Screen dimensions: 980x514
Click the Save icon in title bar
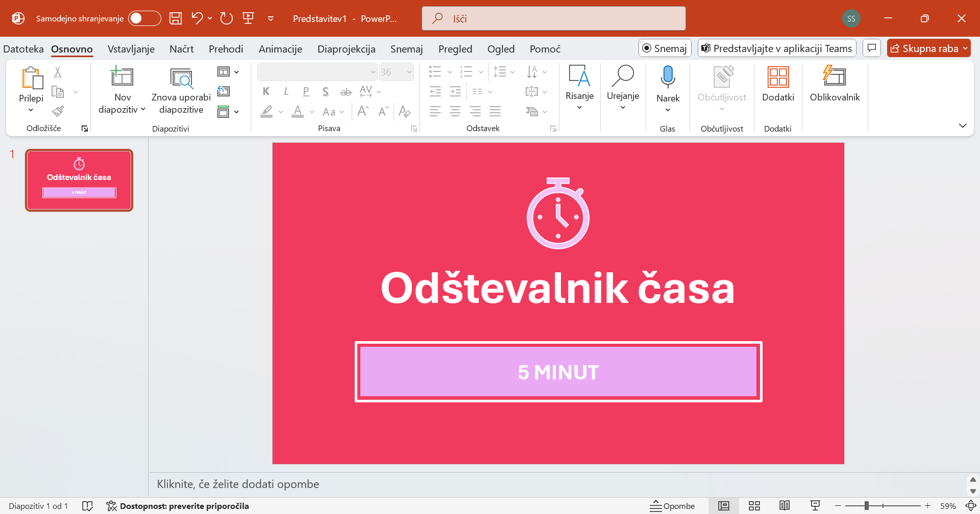point(176,19)
